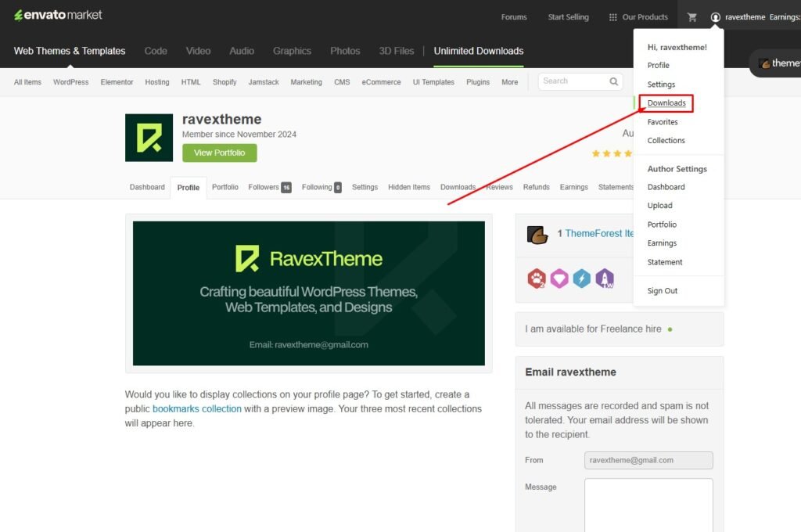Open the Hosting category menu

coord(156,82)
